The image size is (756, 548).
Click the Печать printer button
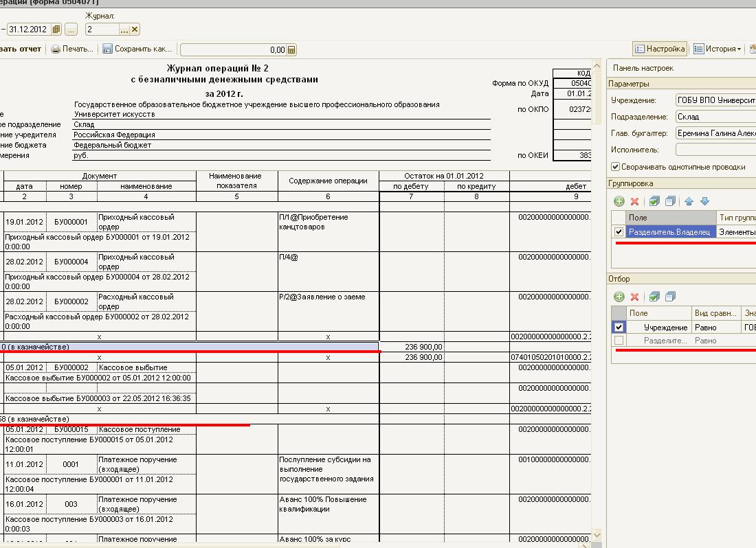[x=72, y=49]
